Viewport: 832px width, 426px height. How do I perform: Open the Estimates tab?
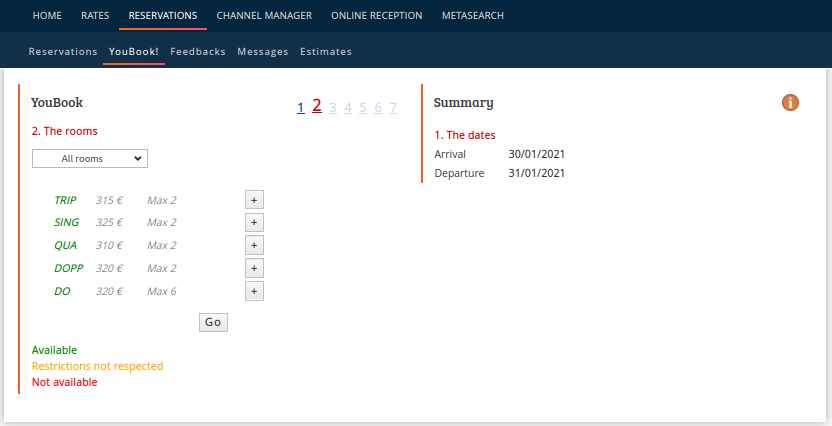pos(326,51)
